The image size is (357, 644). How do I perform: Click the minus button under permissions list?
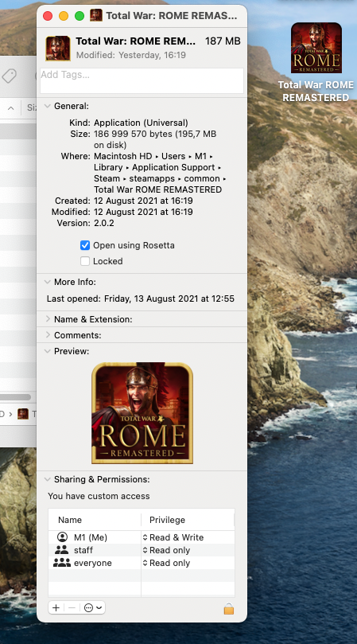[x=72, y=608]
